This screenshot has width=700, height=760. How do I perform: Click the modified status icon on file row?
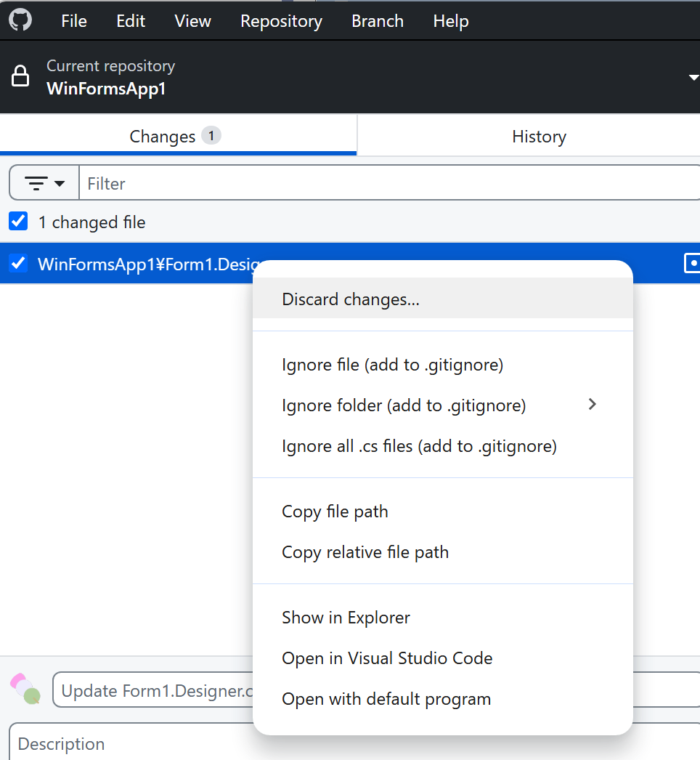click(692, 263)
